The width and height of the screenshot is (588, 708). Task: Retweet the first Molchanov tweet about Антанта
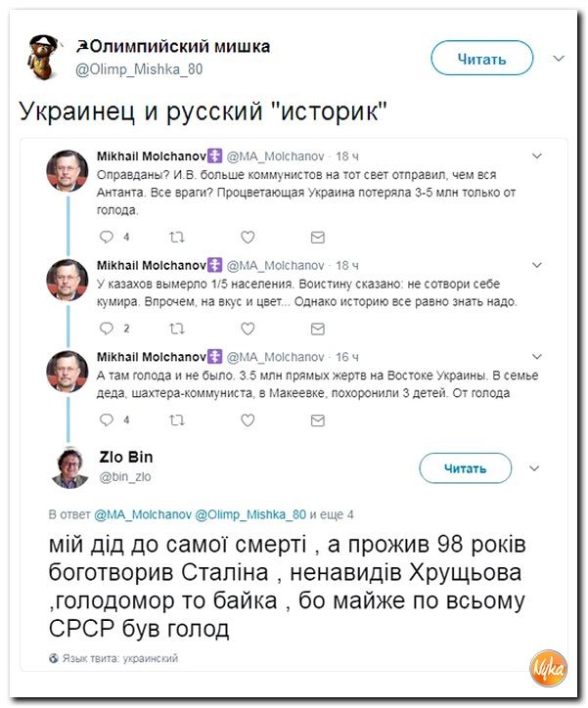[176, 237]
